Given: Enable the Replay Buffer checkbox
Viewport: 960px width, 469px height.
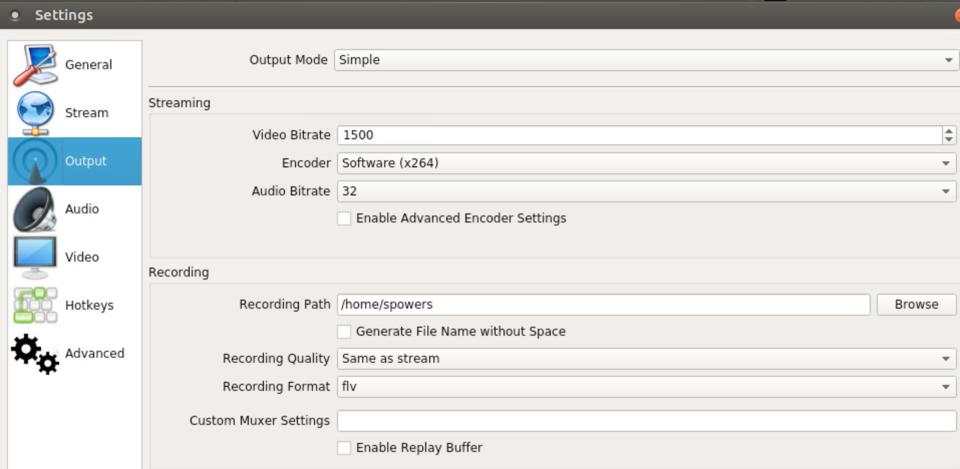Looking at the screenshot, I should pos(344,448).
